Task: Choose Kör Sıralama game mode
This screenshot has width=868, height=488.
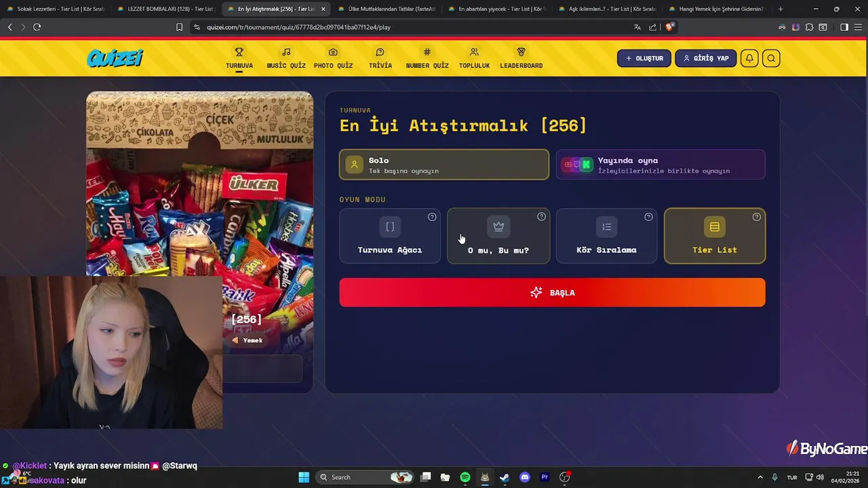Action: [x=606, y=236]
